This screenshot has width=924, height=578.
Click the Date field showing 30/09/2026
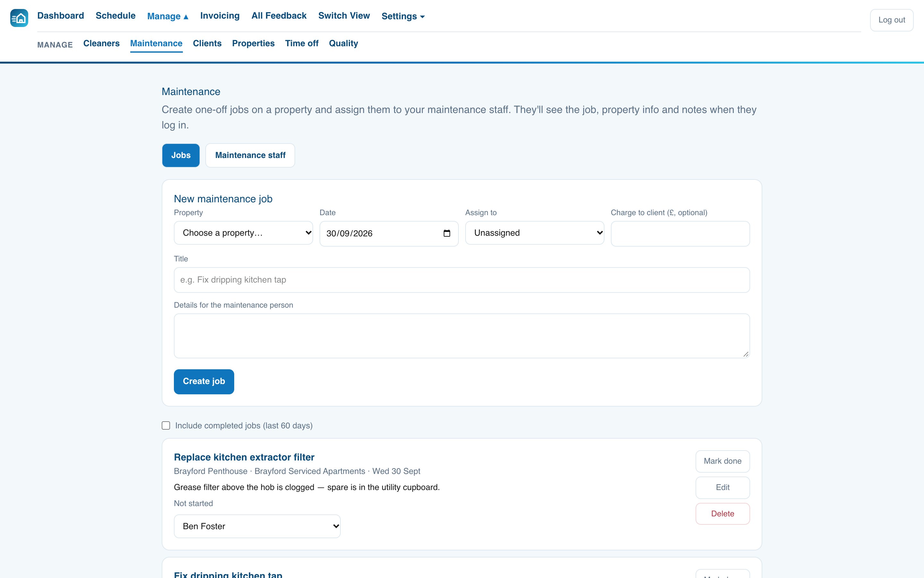coord(389,233)
